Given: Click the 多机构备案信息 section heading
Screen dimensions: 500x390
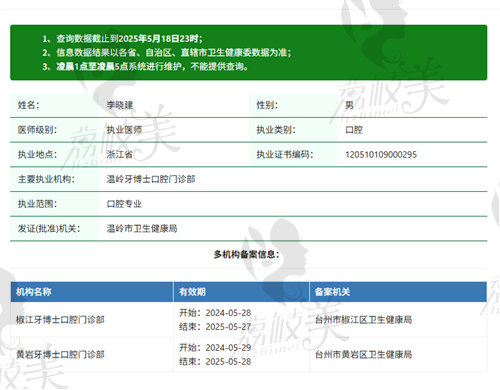Looking at the screenshot, I should pyautogui.click(x=246, y=254).
